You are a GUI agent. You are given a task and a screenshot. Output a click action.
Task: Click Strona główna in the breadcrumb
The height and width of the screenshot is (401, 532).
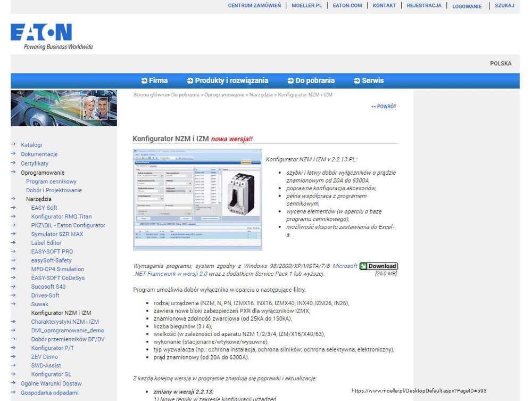151,95
